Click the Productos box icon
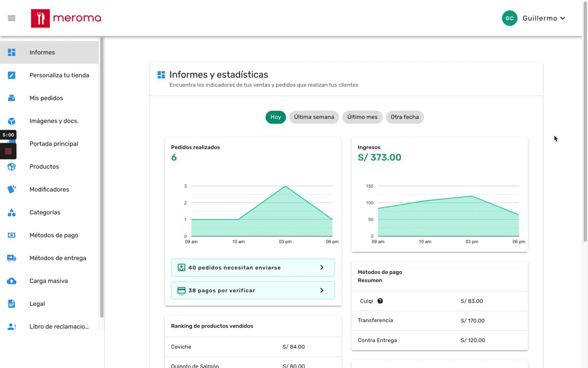 pyautogui.click(x=12, y=167)
